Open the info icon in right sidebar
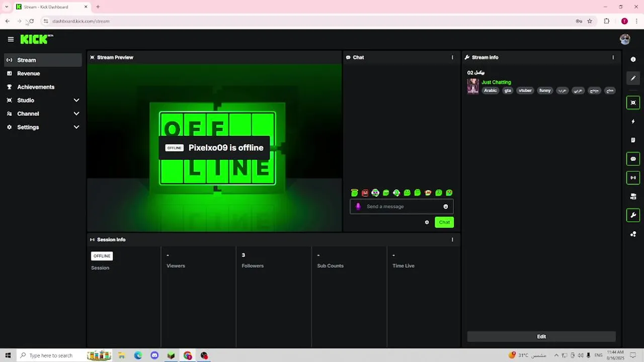 (633, 59)
